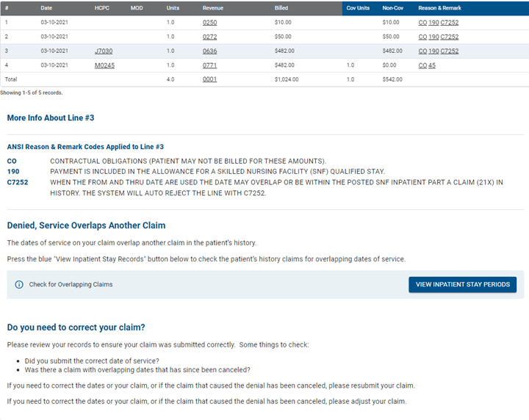The image size is (529, 420).
Task: Open HCPC code M0245 link
Action: (104, 65)
